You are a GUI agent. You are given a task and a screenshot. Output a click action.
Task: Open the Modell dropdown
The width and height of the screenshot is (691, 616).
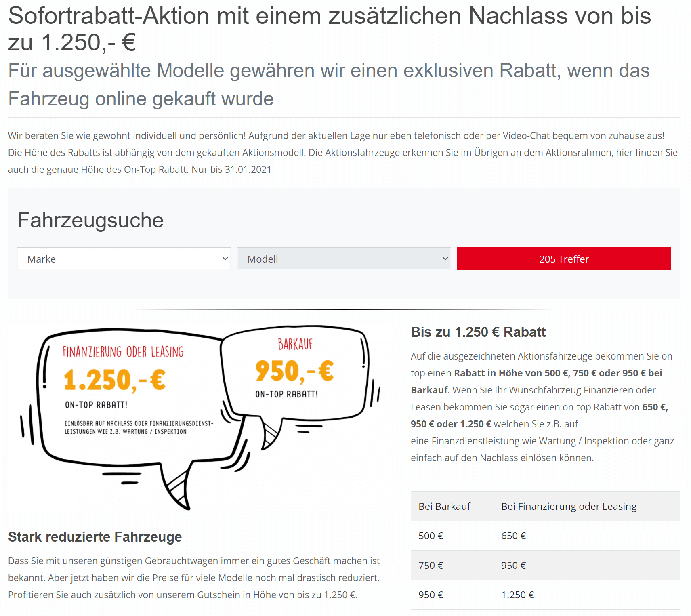[344, 259]
